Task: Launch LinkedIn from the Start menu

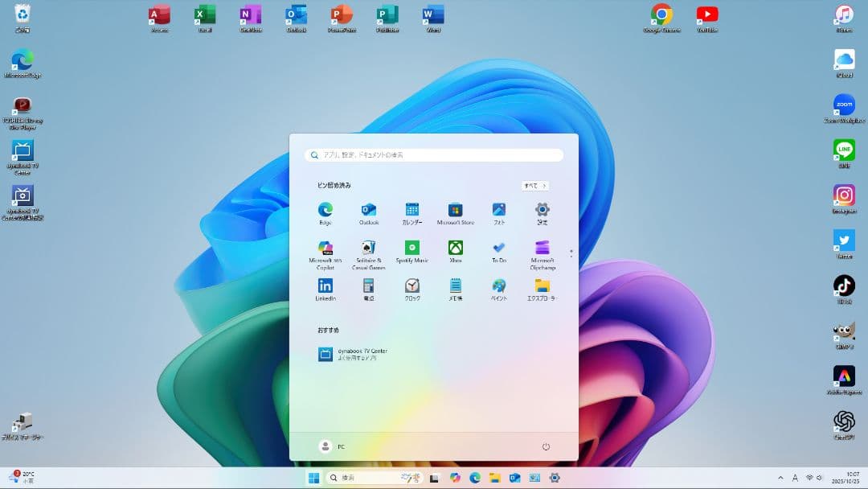Action: [x=325, y=286]
